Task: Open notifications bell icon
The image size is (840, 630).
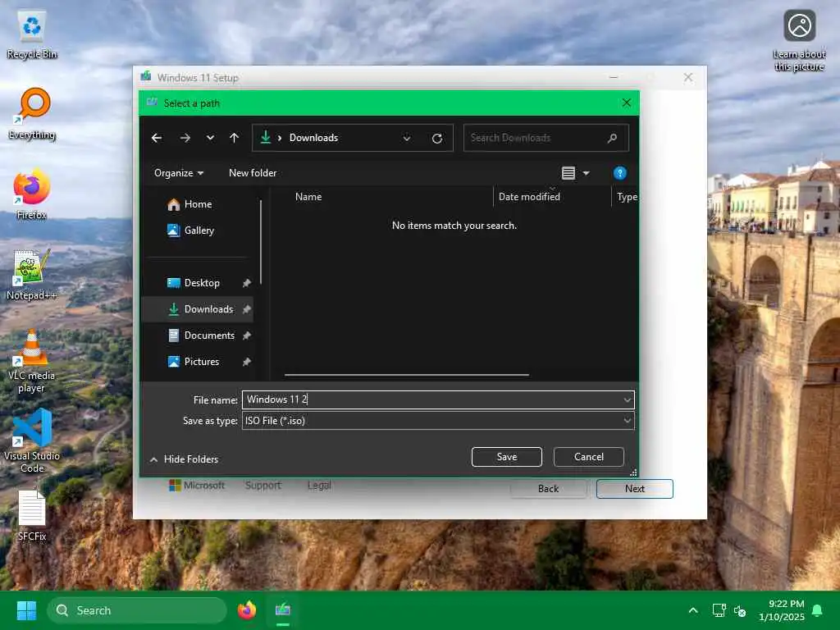Action: (x=818, y=610)
